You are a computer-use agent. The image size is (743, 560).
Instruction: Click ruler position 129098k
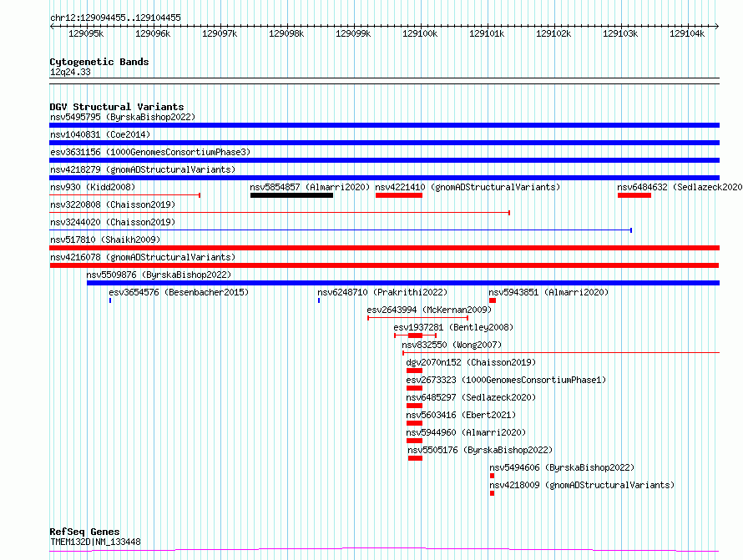[286, 33]
